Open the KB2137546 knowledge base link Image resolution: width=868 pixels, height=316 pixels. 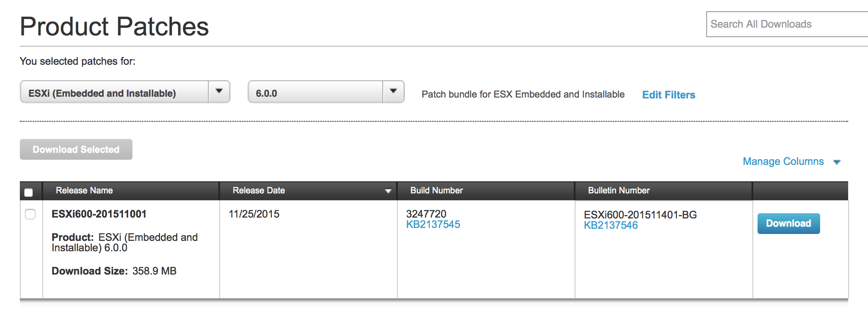coord(611,225)
